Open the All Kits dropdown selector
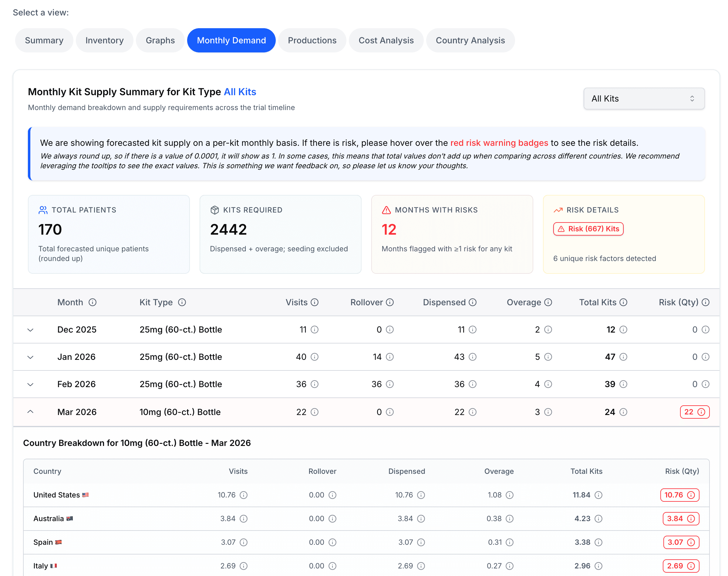Image resolution: width=728 pixels, height=576 pixels. pos(644,99)
